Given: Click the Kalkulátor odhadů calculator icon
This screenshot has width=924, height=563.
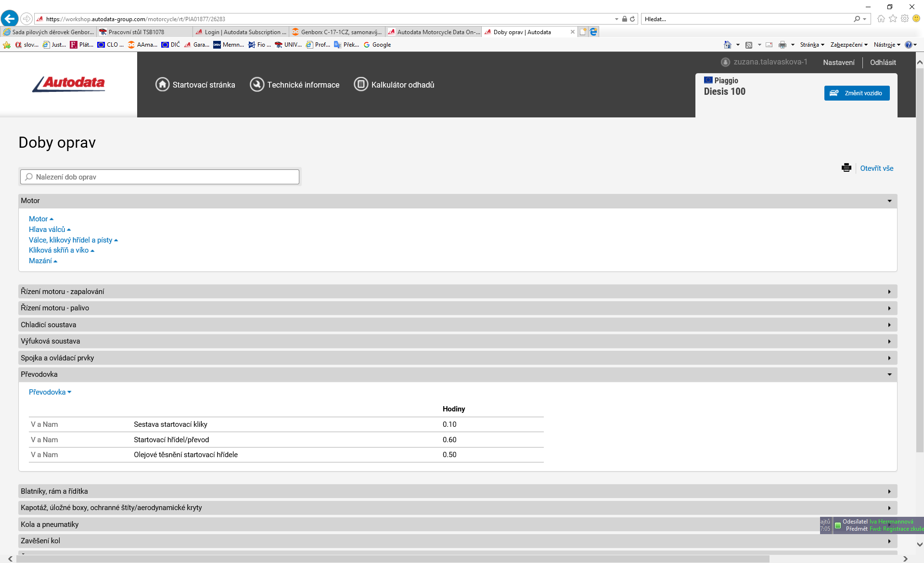Looking at the screenshot, I should tap(361, 85).
